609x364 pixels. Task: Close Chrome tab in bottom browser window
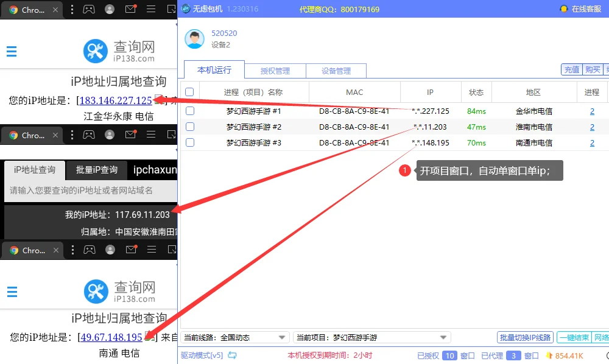(x=56, y=250)
